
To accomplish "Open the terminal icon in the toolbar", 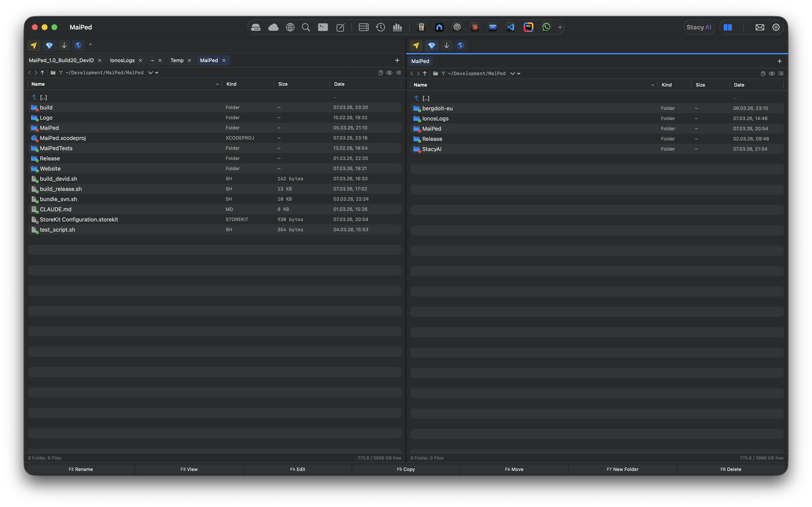I will coord(323,27).
